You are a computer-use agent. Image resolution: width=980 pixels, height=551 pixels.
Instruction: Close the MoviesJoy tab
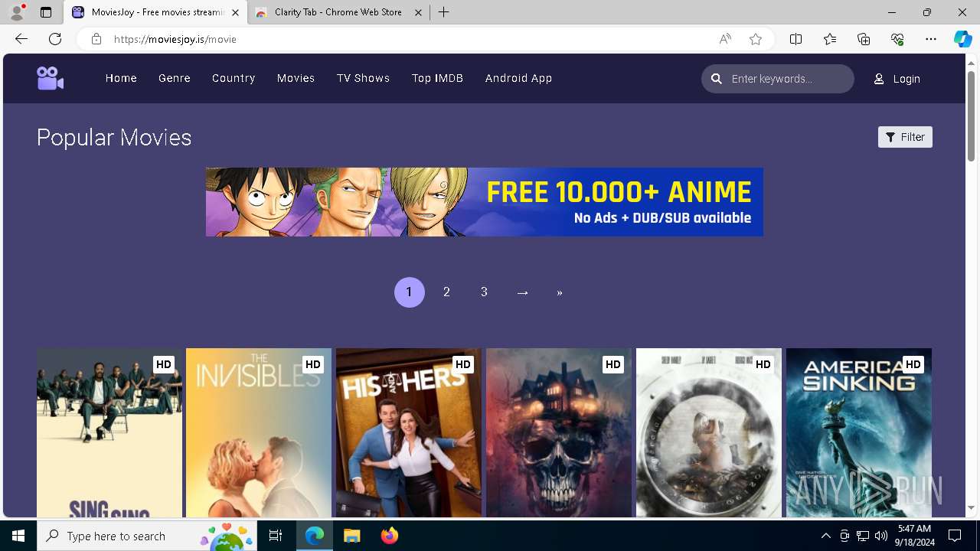coord(235,12)
